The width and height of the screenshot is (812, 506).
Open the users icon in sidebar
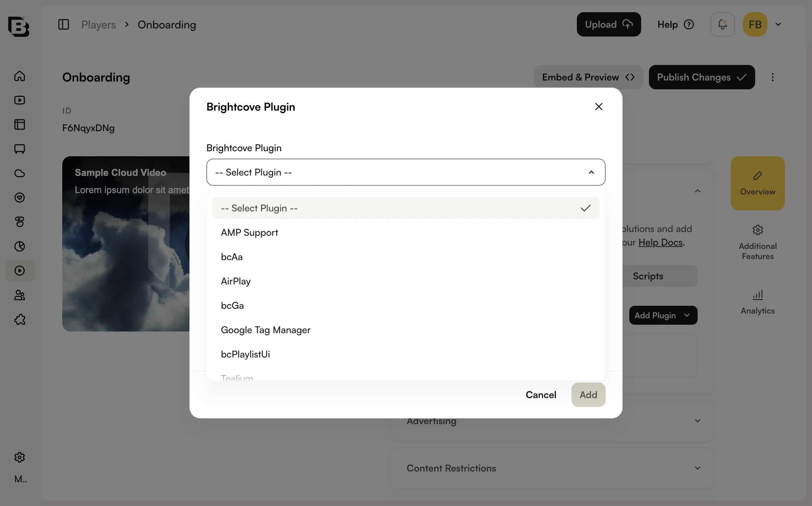20,295
